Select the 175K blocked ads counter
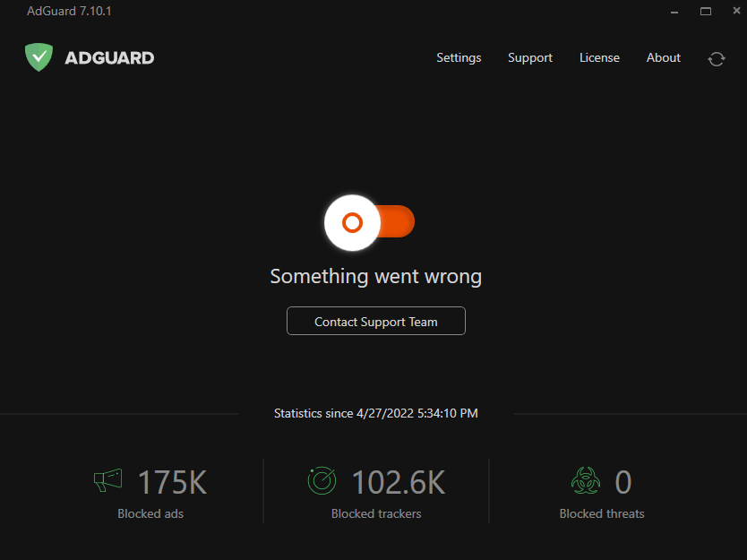Screen dimensions: 747x560 (172, 481)
